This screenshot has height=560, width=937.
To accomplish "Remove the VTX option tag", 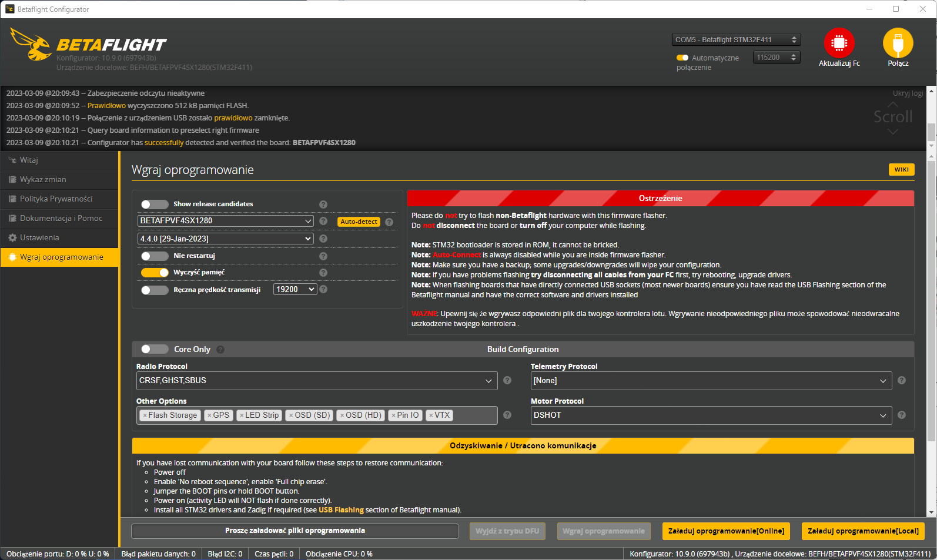I will 431,415.
